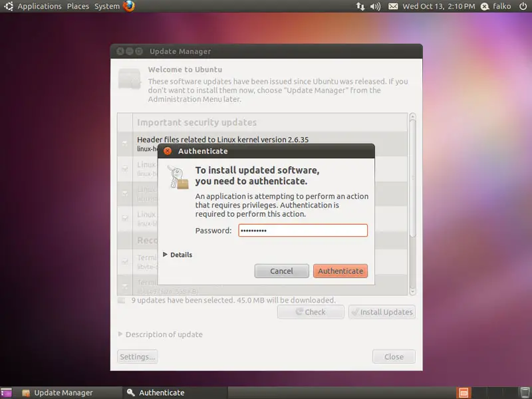532x399 pixels.
Task: Open the falko user menu
Action: [x=496, y=6]
